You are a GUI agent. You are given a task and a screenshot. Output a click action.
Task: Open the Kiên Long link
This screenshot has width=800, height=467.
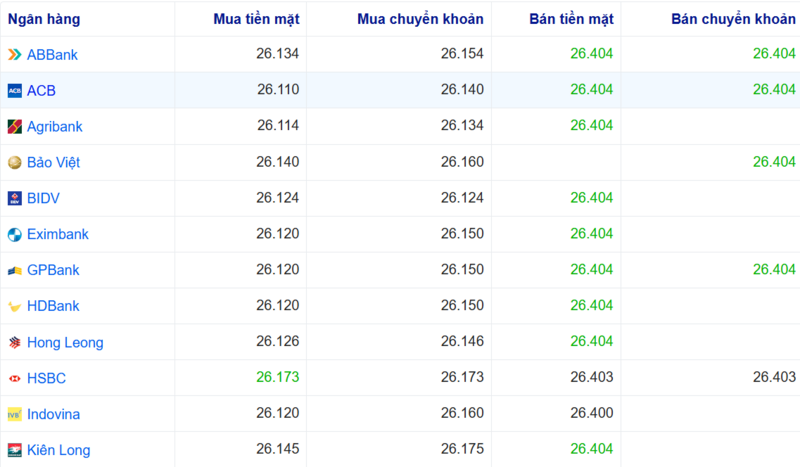point(59,450)
